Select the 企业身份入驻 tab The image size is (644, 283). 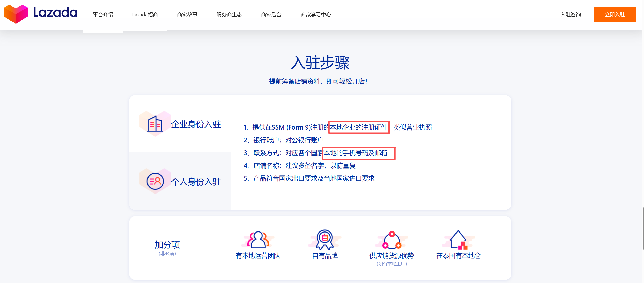click(180, 124)
